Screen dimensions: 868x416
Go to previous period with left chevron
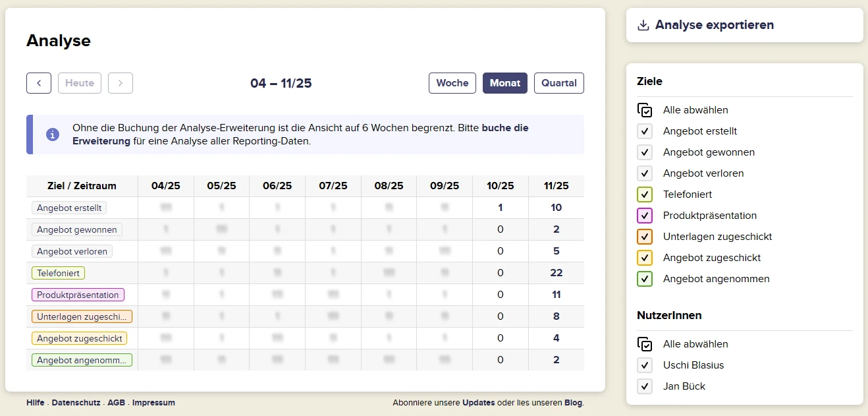(x=39, y=83)
